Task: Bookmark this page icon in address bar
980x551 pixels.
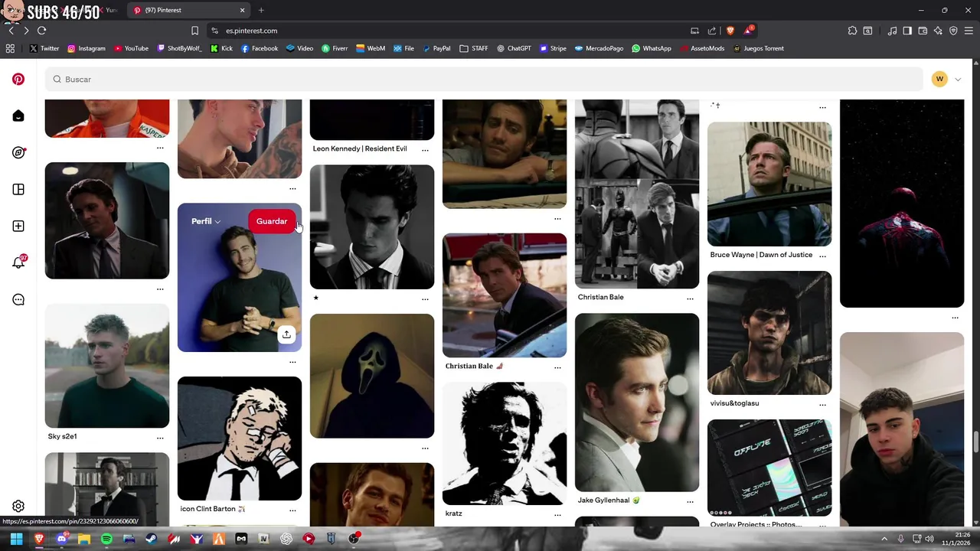Action: click(194, 31)
